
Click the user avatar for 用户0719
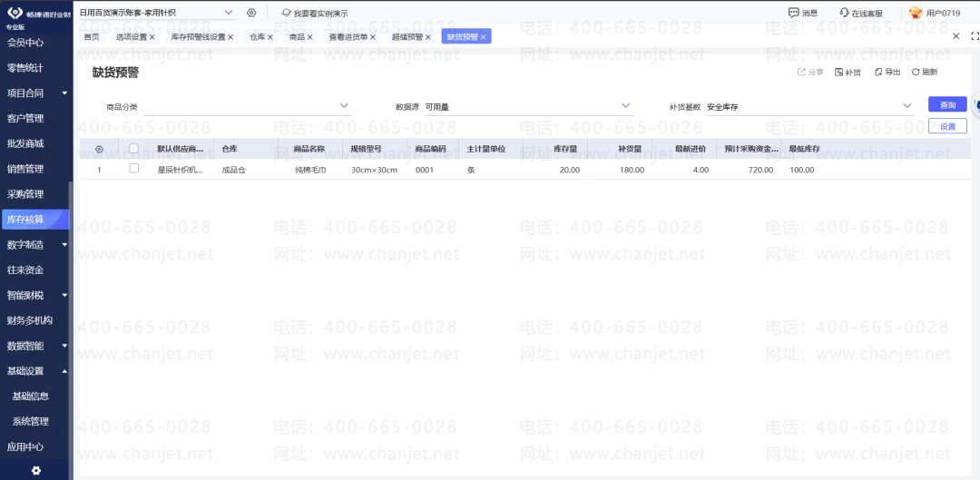pos(915,13)
